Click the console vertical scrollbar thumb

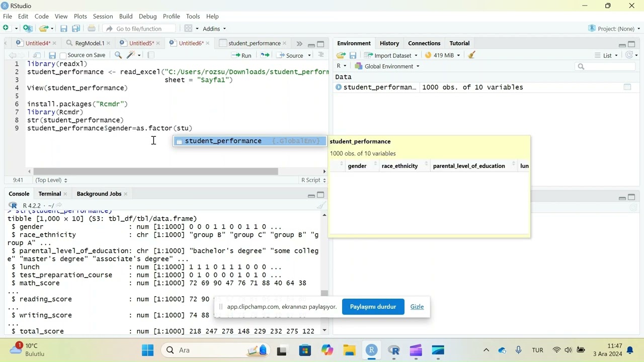tap(325, 293)
